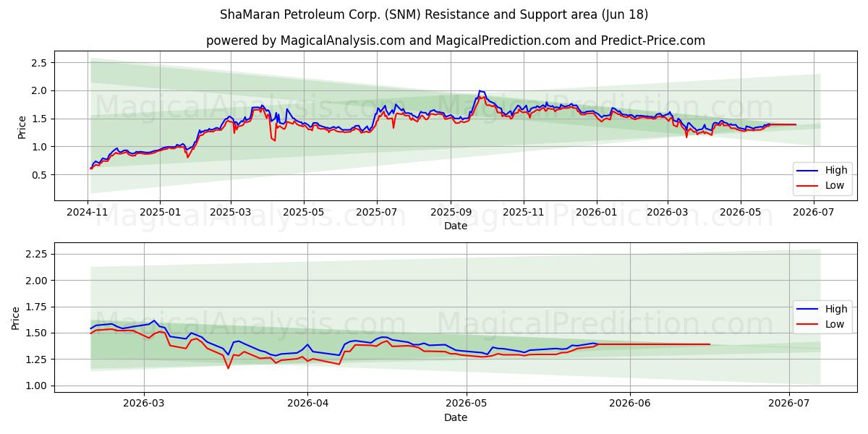This screenshot has height=434, width=868.
Task: Click the '2.25' price tick on the bottom chart
Action: tap(37, 254)
